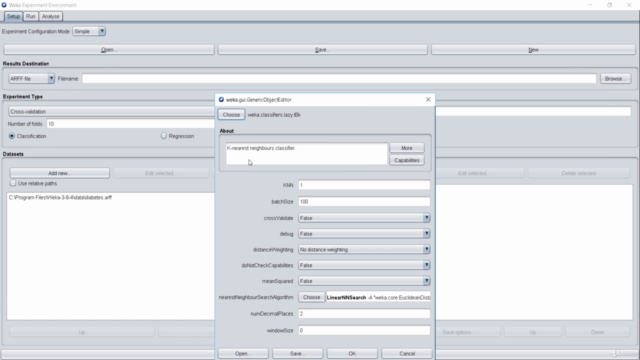
Task: Select the Classification radio button
Action: pyautogui.click(x=12, y=136)
